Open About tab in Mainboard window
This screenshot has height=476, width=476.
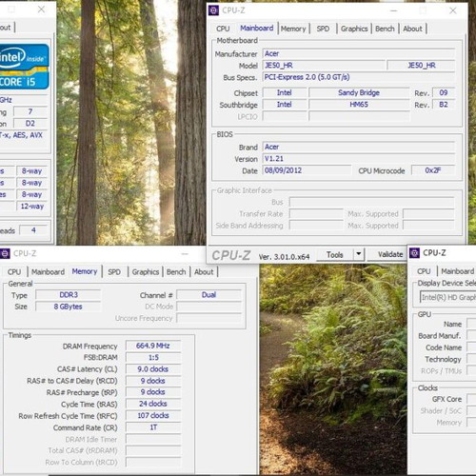point(412,29)
